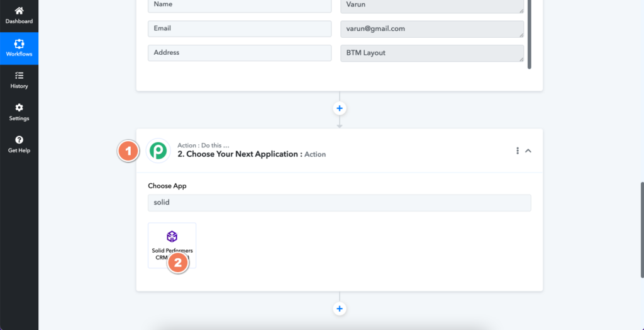Select the Solid Performers CRM app card
This screenshot has width=644, height=330.
172,246
